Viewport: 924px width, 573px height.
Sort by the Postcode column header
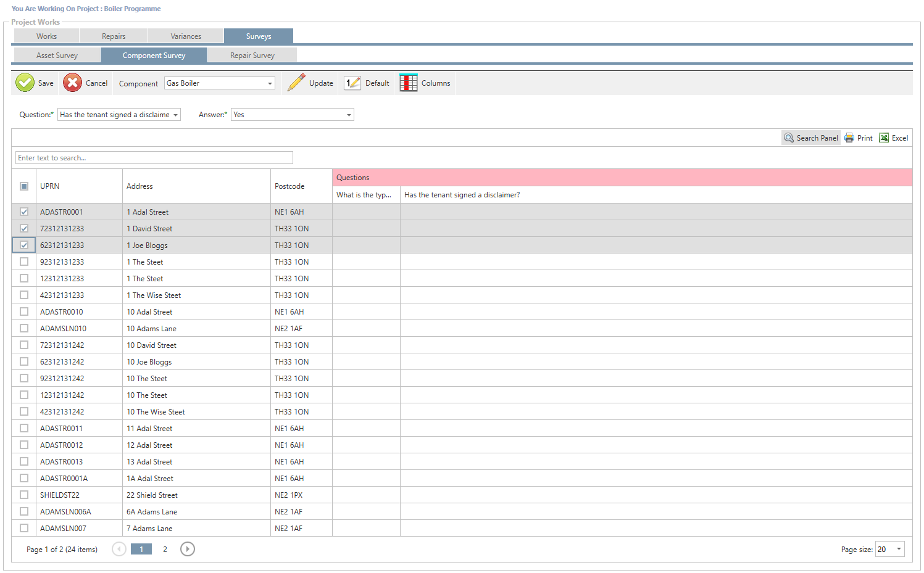point(289,186)
